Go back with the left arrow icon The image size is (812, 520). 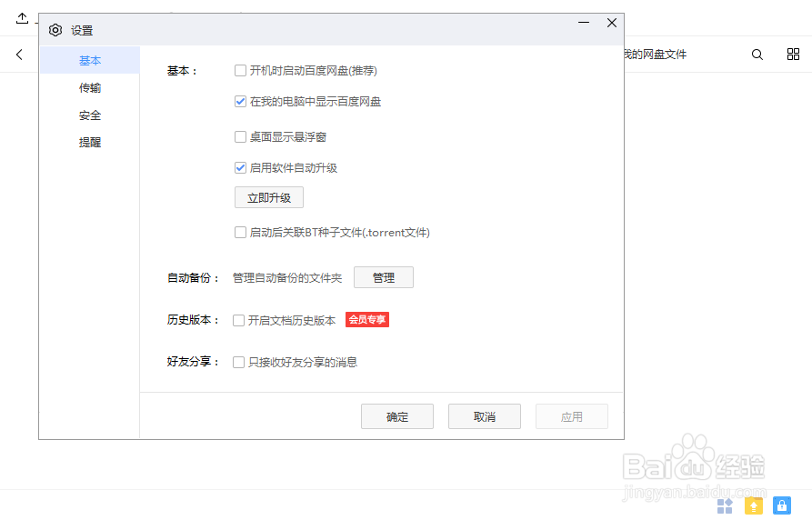point(20,55)
